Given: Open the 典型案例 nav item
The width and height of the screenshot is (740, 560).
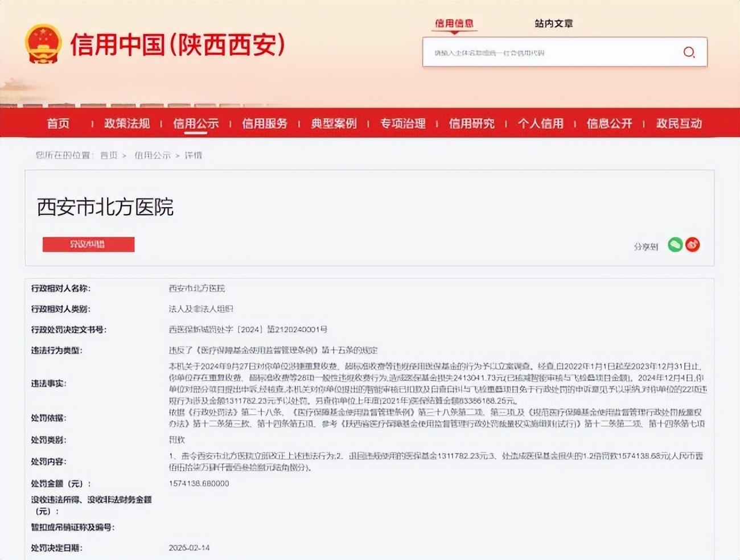Looking at the screenshot, I should tap(334, 123).
